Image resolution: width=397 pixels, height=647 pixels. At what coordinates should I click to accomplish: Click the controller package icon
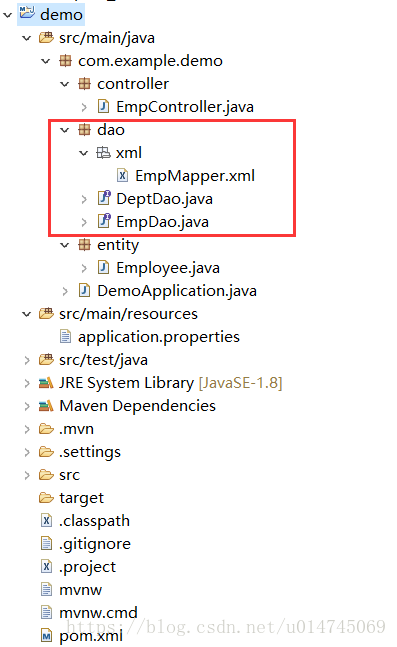tap(84, 84)
